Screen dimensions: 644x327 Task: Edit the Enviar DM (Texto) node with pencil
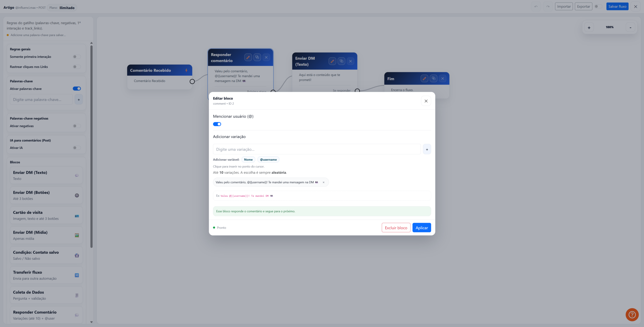click(332, 61)
